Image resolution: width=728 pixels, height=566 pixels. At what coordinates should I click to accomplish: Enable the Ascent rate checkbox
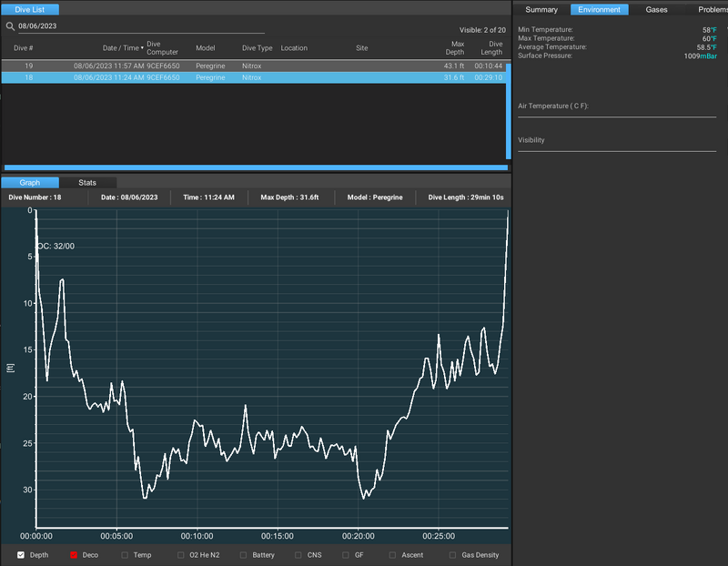tap(392, 554)
